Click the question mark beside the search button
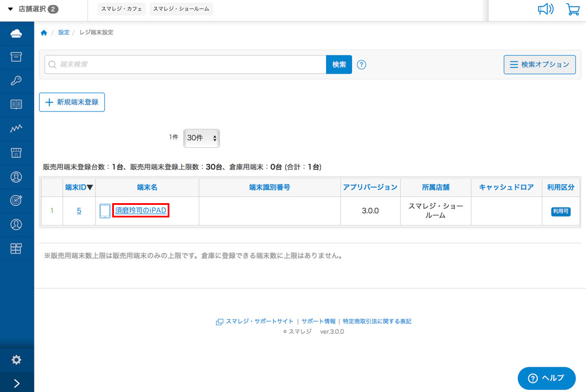Viewport: 586px width, 392px height. click(362, 65)
